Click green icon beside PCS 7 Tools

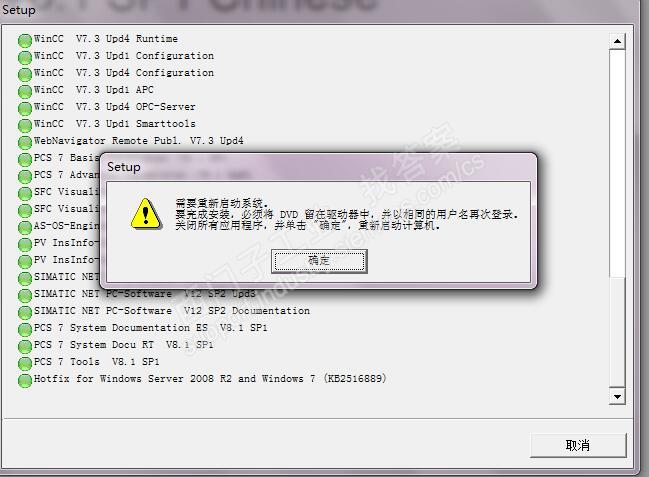(25, 363)
